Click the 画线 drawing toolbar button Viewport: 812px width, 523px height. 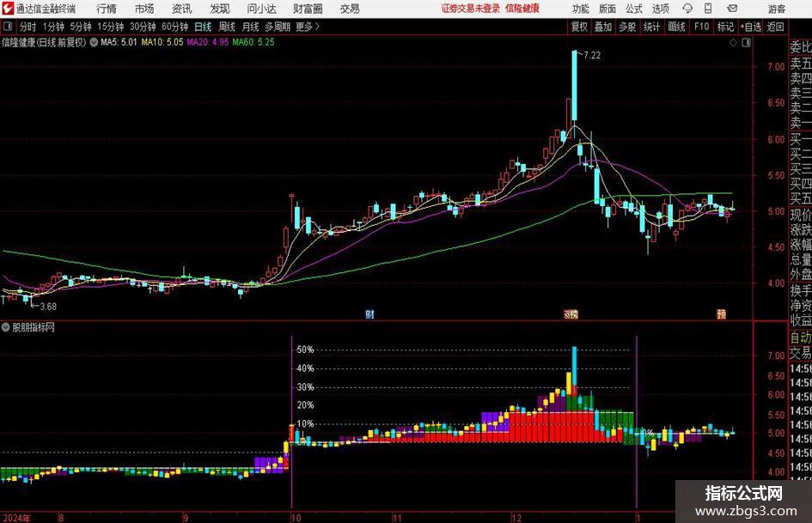[x=676, y=27]
